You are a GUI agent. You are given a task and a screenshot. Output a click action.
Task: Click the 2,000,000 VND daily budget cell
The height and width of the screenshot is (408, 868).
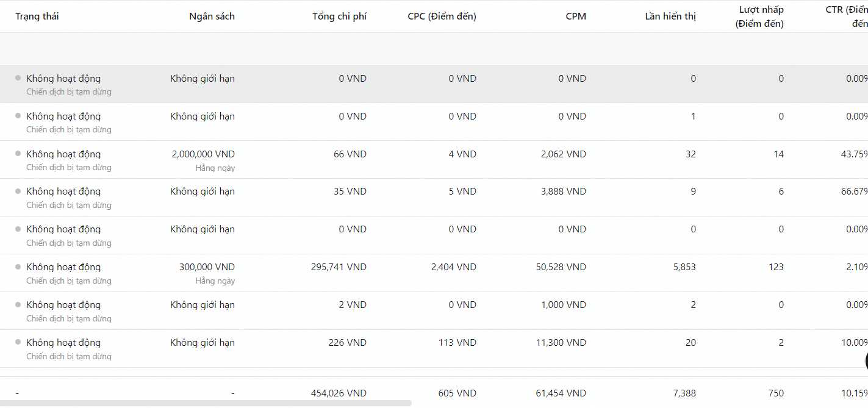[203, 154]
